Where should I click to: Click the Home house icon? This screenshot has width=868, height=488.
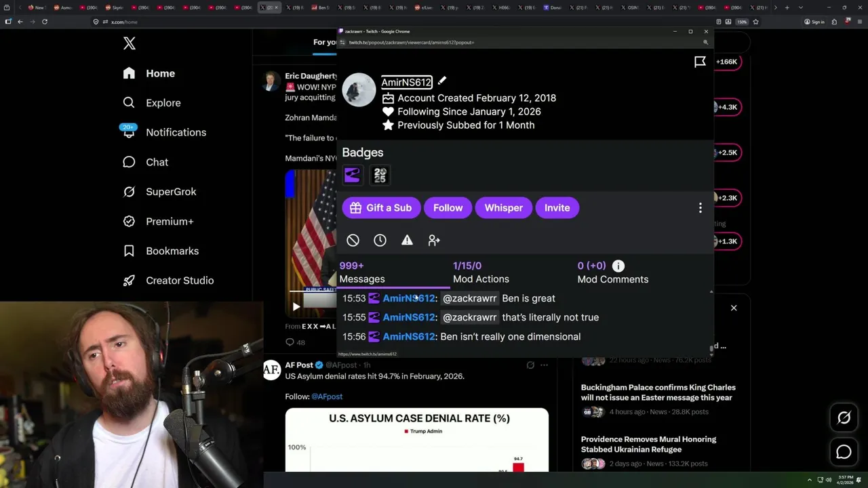pyautogui.click(x=129, y=73)
